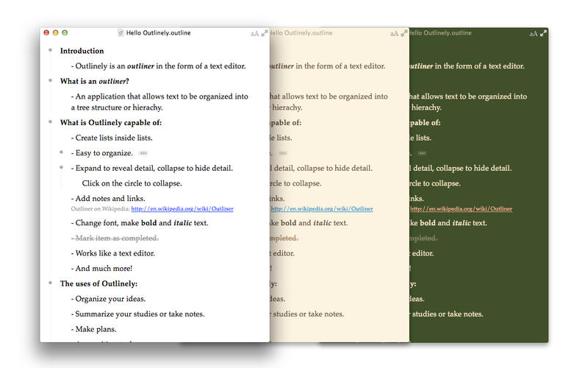This screenshot has height=368, width=588.
Task: Click the aA font size icon in white window
Action: click(254, 33)
